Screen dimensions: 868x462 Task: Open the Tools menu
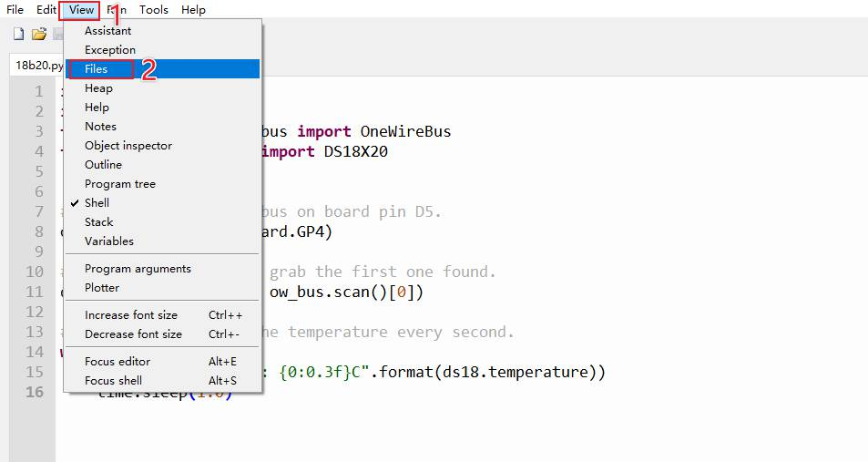point(154,10)
